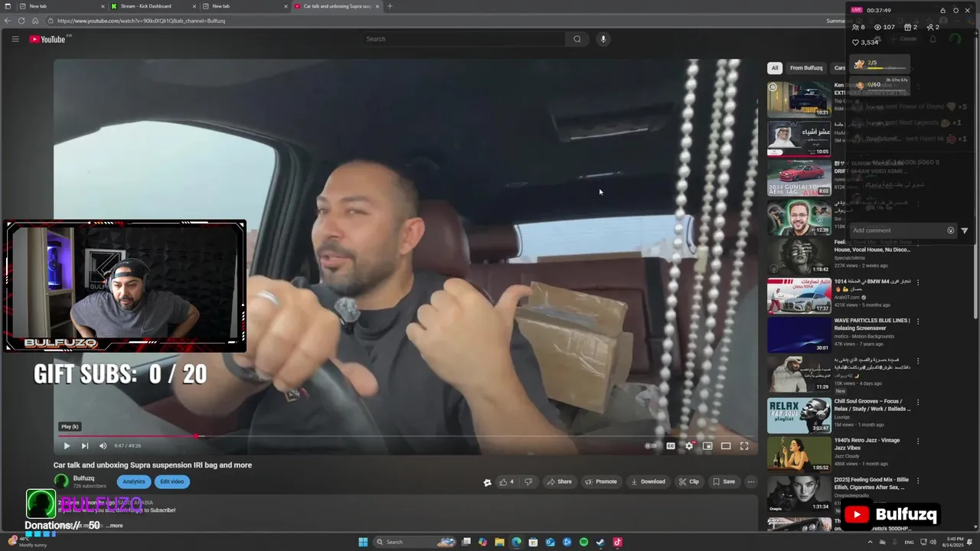Image resolution: width=980 pixels, height=551 pixels.
Task: Click the Edit video button
Action: pos(171,481)
